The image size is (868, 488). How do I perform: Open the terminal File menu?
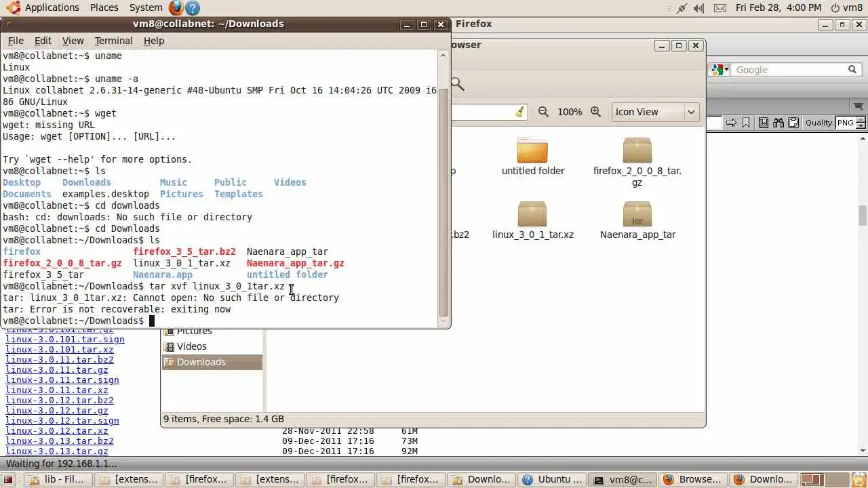pos(16,41)
